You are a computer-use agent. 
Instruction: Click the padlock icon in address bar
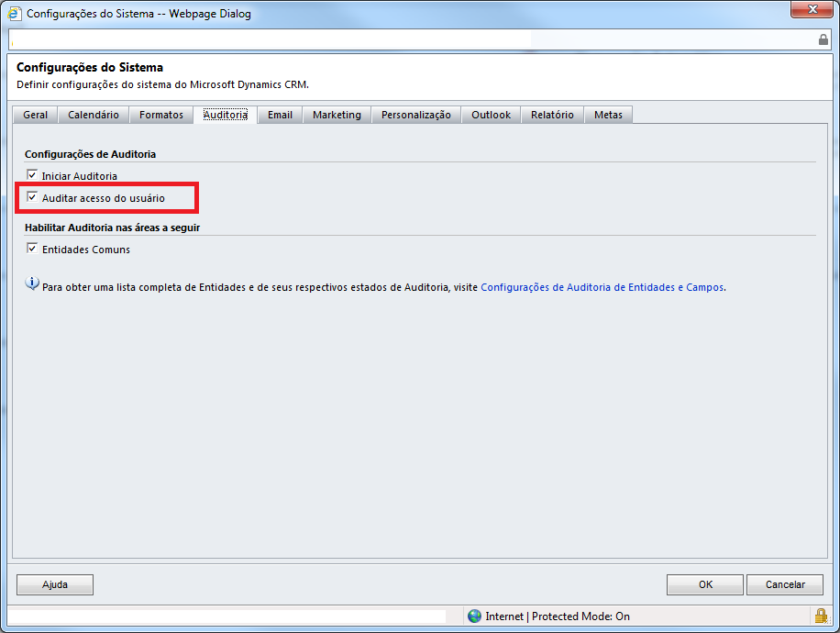tap(823, 39)
